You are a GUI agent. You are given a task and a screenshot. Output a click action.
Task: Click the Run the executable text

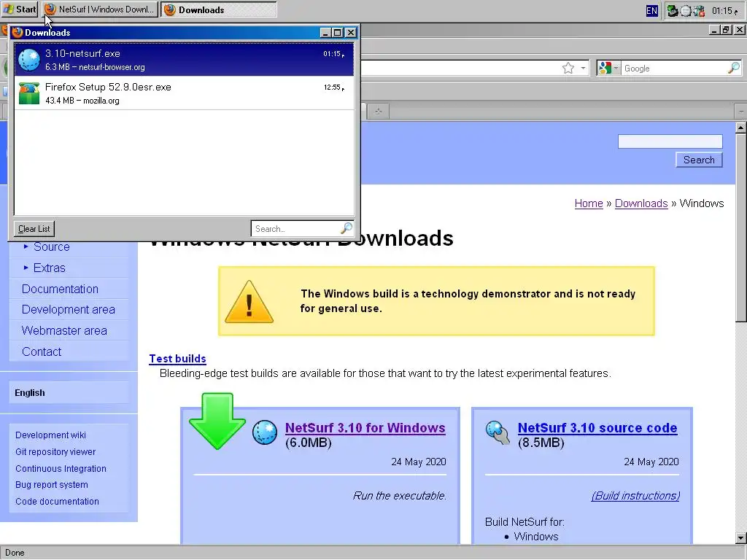pyautogui.click(x=400, y=496)
